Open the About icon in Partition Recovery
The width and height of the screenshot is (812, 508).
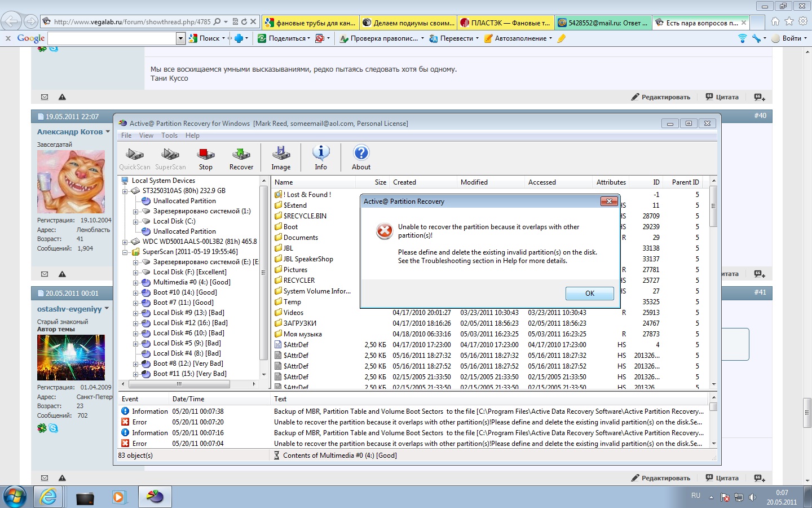[x=361, y=158]
